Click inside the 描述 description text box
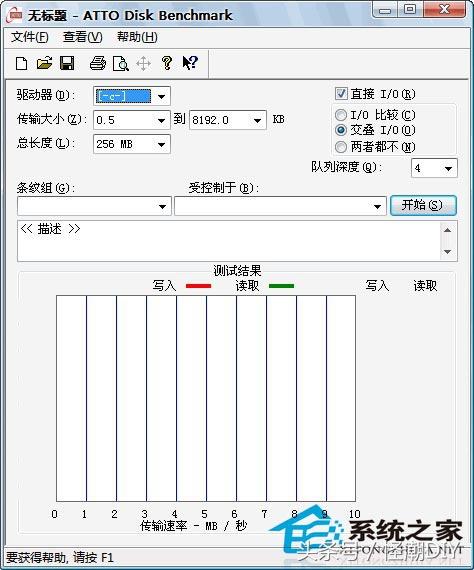 click(x=229, y=241)
